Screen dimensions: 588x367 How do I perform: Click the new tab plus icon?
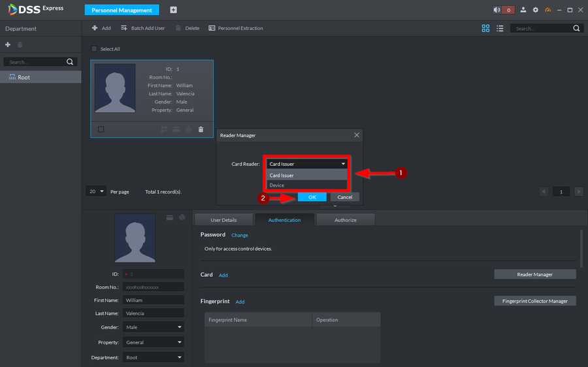pyautogui.click(x=173, y=10)
